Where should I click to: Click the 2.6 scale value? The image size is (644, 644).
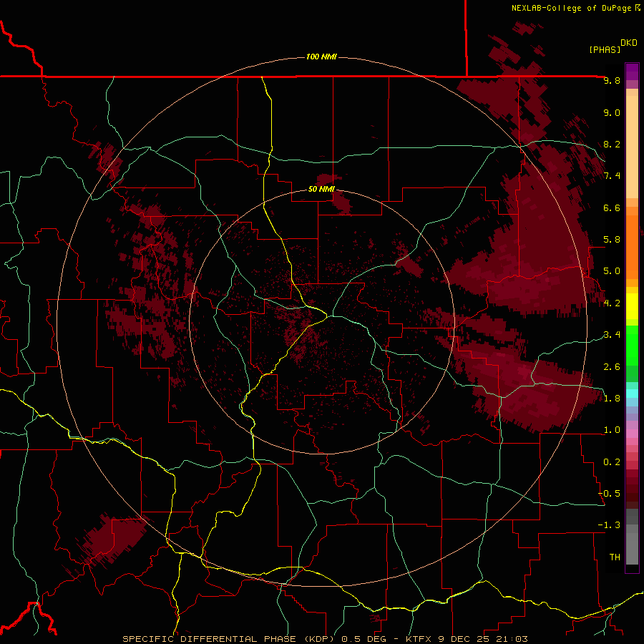click(x=612, y=367)
